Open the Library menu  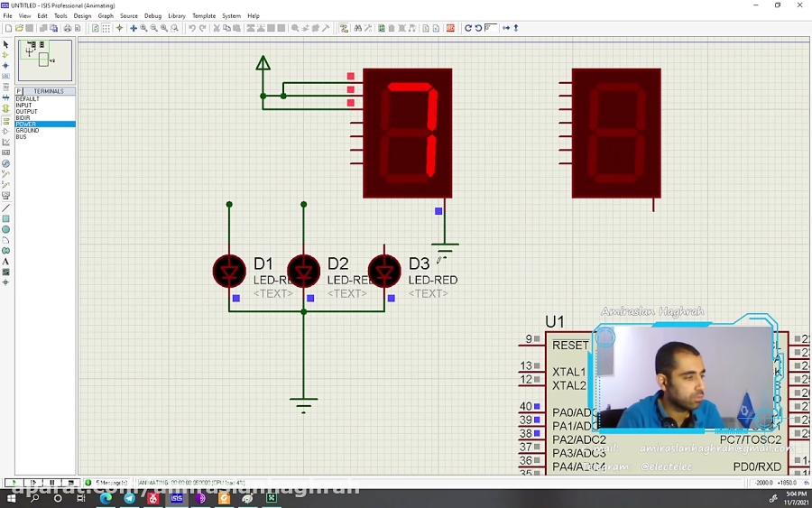[177, 16]
